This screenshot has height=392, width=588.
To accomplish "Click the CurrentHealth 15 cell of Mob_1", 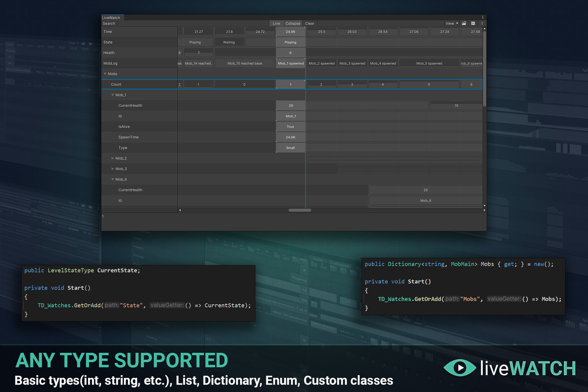I will (x=456, y=105).
